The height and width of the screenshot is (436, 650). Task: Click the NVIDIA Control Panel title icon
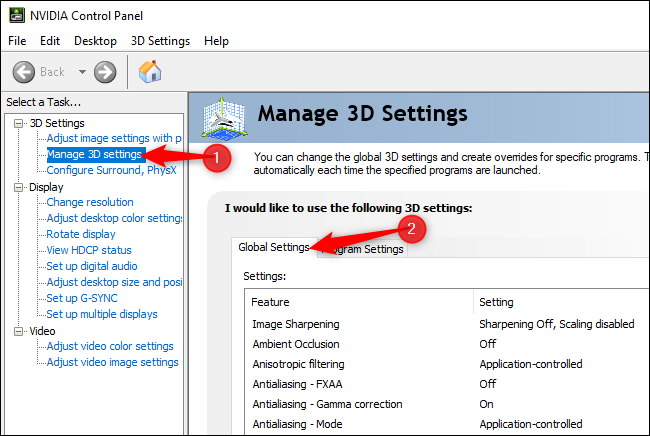(x=14, y=16)
